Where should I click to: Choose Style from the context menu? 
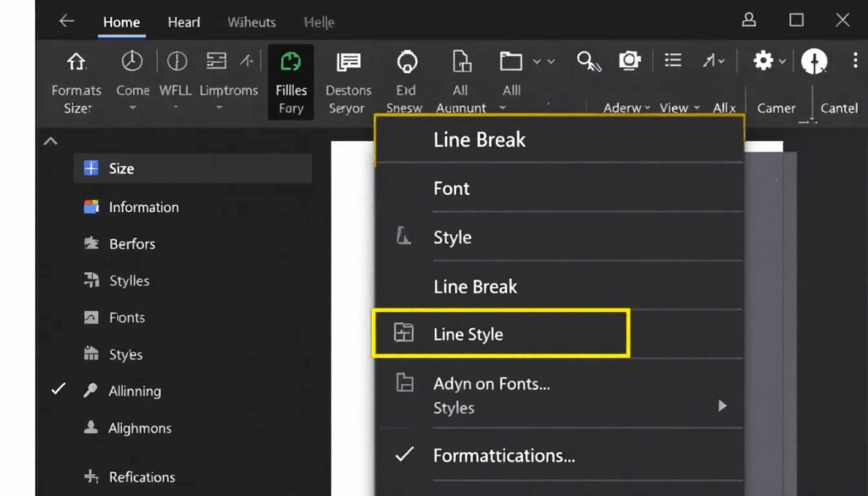559,237
